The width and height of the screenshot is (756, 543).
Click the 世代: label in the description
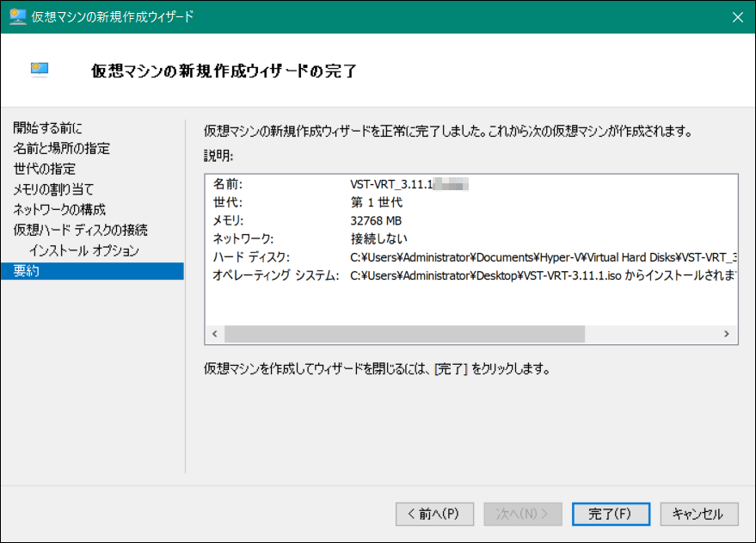[228, 202]
